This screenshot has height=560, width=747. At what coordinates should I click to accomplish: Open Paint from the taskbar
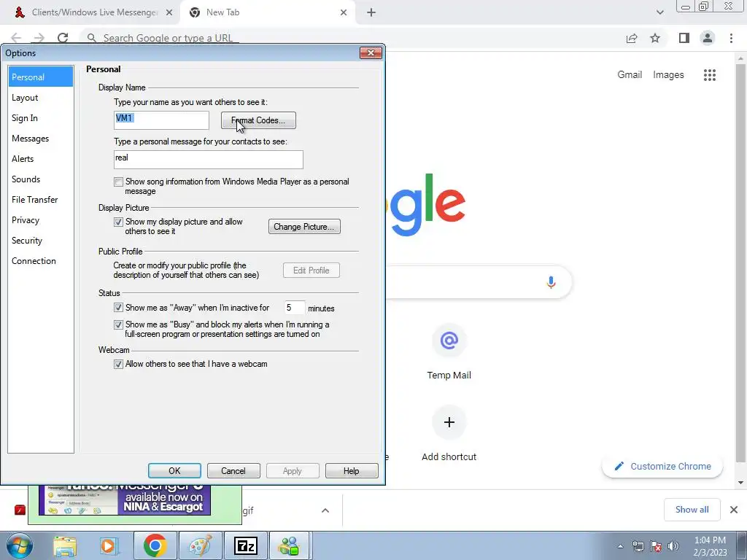[x=200, y=545]
